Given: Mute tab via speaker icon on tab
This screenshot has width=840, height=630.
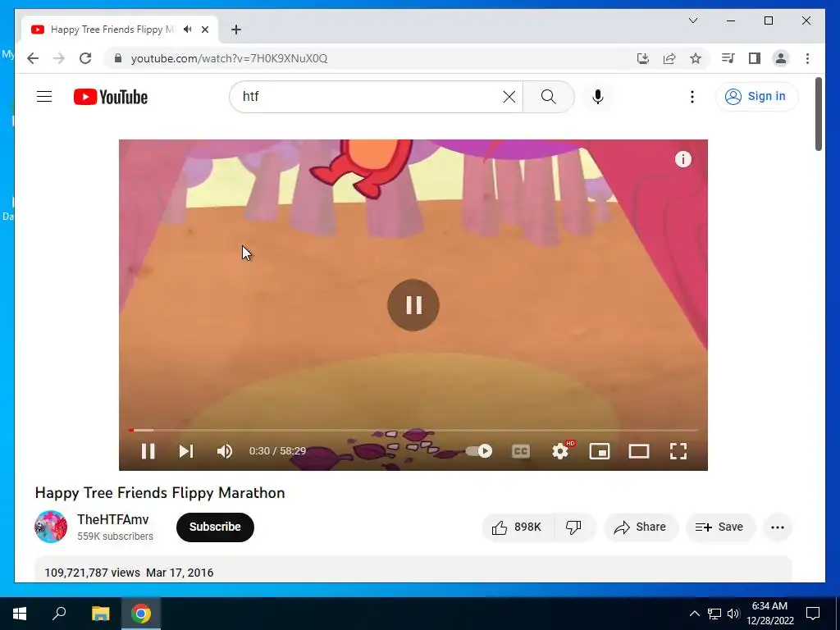Looking at the screenshot, I should 187,30.
